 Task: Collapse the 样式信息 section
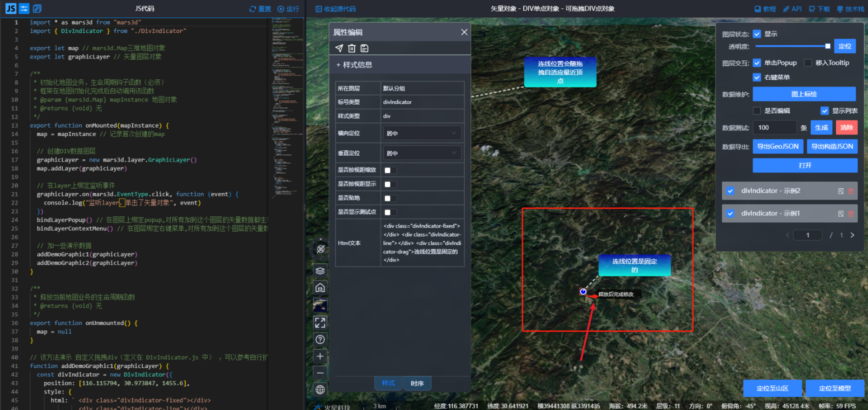point(354,65)
